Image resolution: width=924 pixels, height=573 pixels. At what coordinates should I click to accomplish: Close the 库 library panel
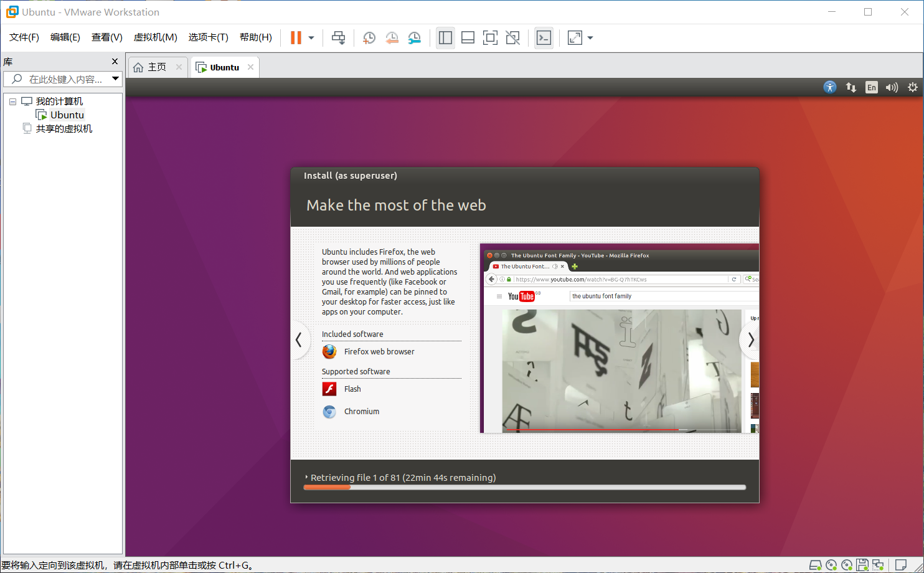[x=115, y=62]
